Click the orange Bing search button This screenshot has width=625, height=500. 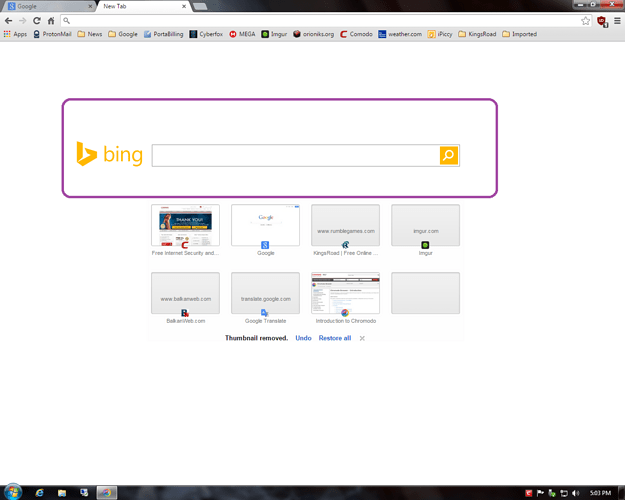point(449,156)
